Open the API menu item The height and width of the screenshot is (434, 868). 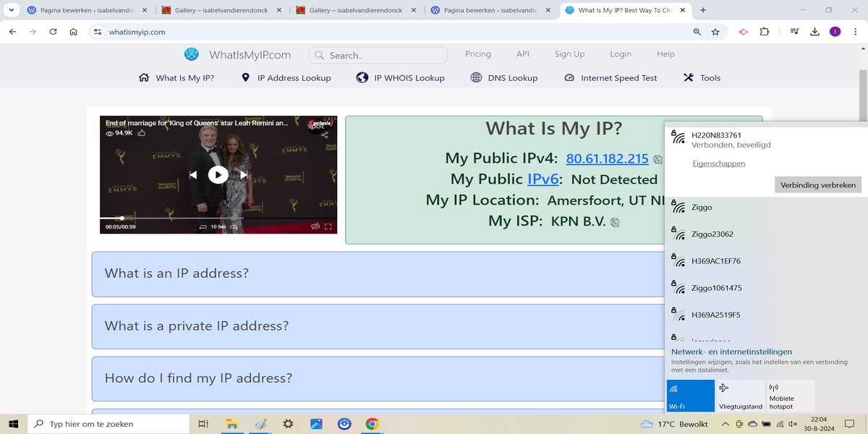pos(523,54)
